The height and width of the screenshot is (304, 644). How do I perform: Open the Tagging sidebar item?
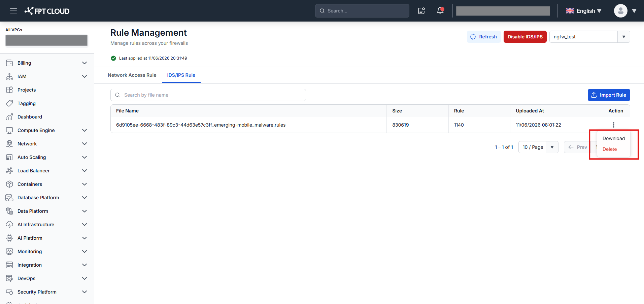[27, 103]
